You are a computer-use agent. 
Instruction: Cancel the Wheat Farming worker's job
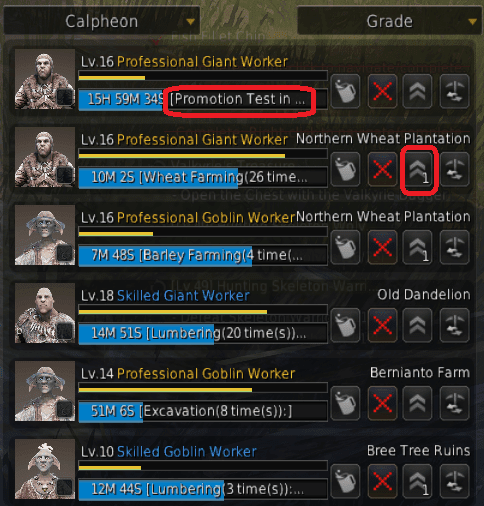point(382,169)
